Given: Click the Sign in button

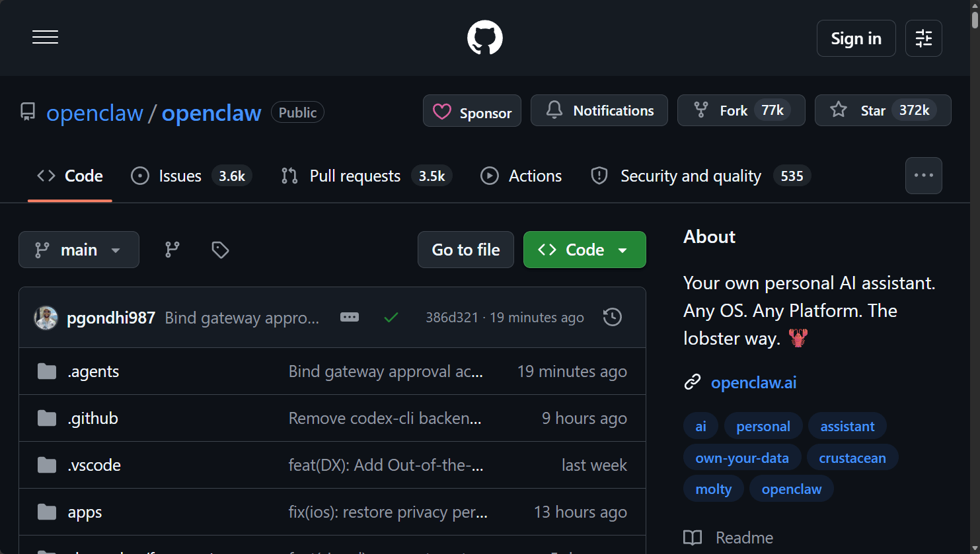Looking at the screenshot, I should point(856,38).
